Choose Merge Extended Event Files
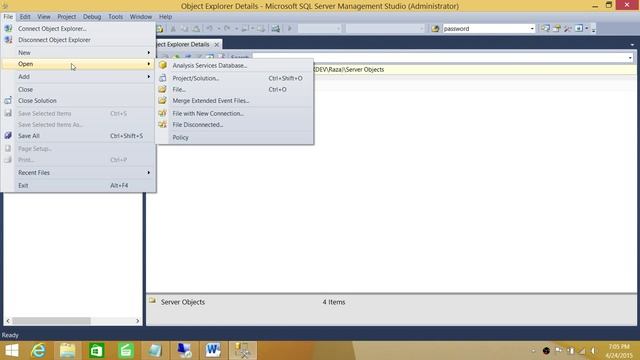Image resolution: width=640 pixels, height=360 pixels. pyautogui.click(x=235, y=101)
